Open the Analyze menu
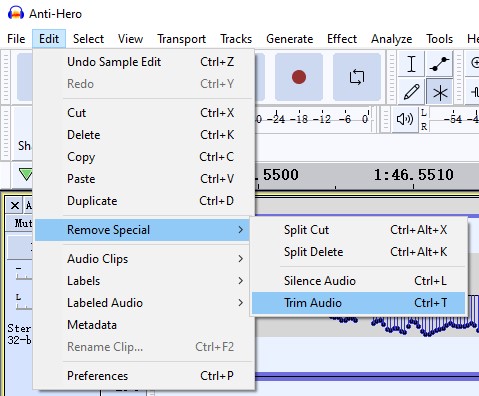 pyautogui.click(x=391, y=39)
